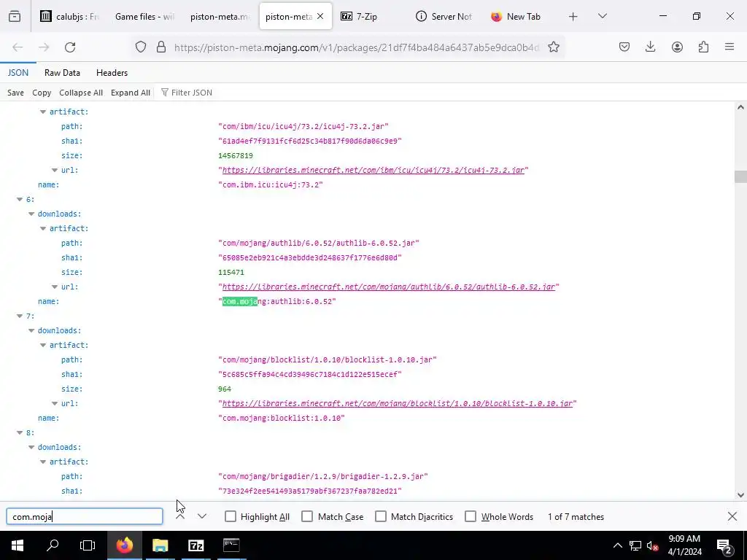The image size is (747, 560).
Task: Collapse downloads under node 7
Action: point(31,331)
